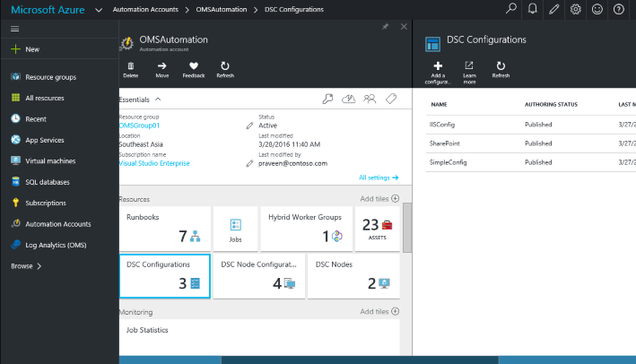Image resolution: width=636 pixels, height=364 pixels.
Task: Click the All settings link
Action: click(379, 178)
